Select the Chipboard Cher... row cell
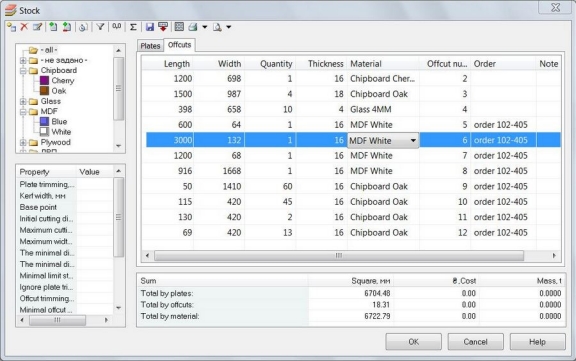This screenshot has width=576, height=361. coord(383,79)
